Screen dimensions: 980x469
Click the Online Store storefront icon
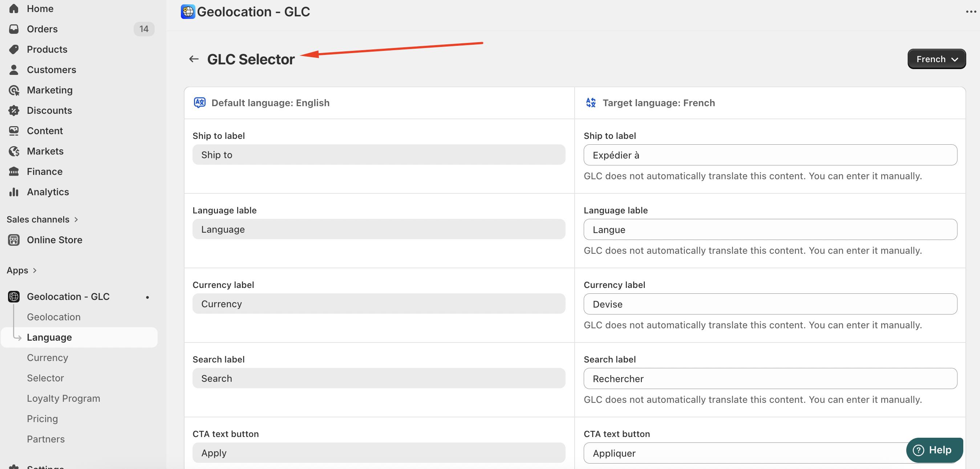click(x=14, y=240)
